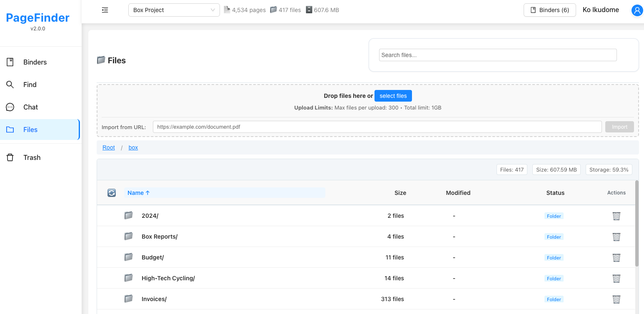Navigate to Root via the breadcrumb
This screenshot has width=644, height=314.
coord(108,147)
